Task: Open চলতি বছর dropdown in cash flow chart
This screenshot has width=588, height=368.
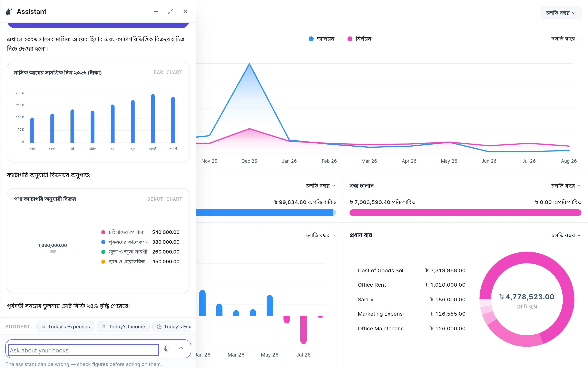Action: coord(566,39)
